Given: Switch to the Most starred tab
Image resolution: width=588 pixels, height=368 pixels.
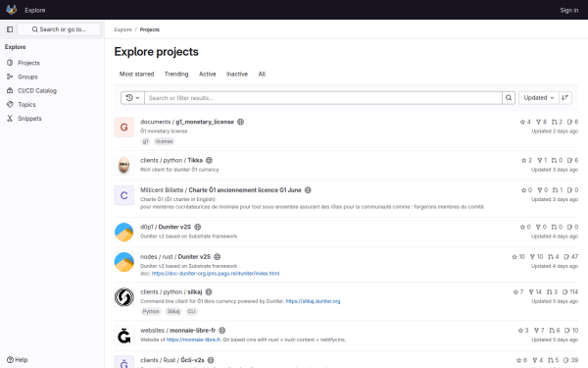Looking at the screenshot, I should tap(136, 74).
